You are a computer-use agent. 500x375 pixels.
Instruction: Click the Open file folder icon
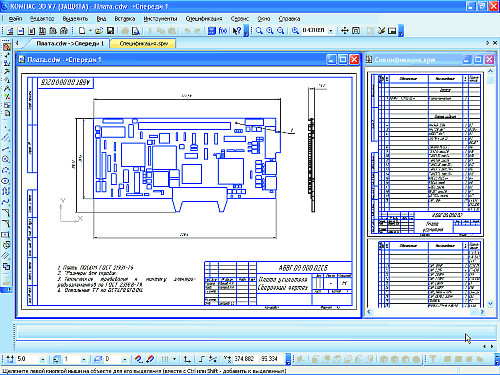coord(99,31)
